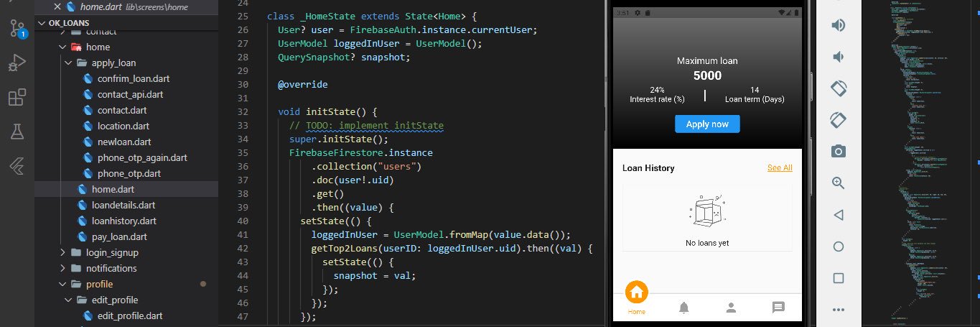Tap Home tab in app bottom navigation

637,298
